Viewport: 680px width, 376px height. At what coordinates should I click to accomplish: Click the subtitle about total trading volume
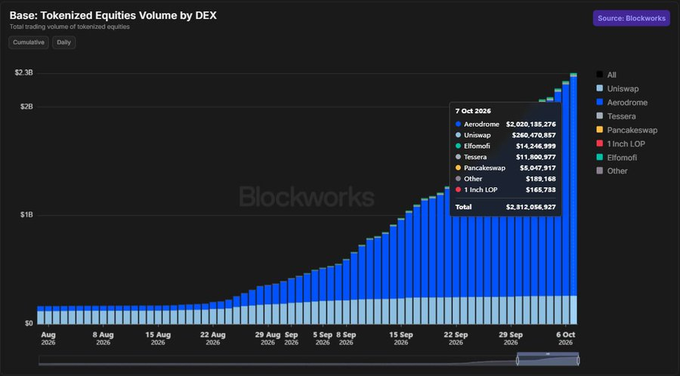coord(70,27)
